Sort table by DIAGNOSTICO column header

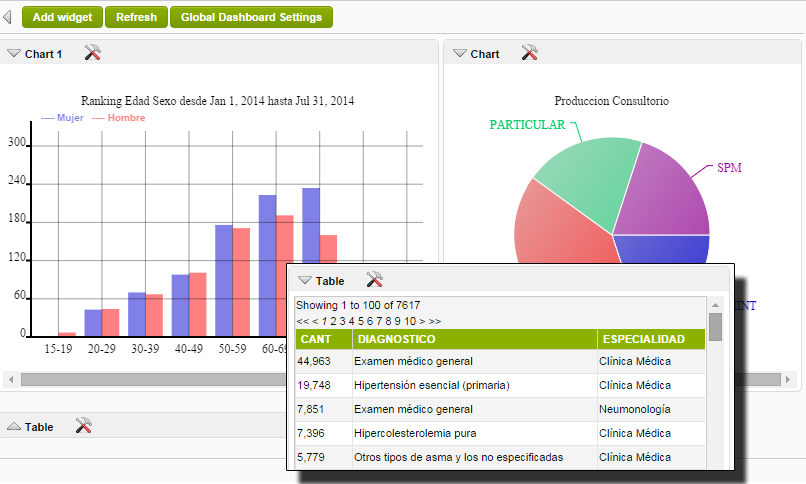coord(394,340)
